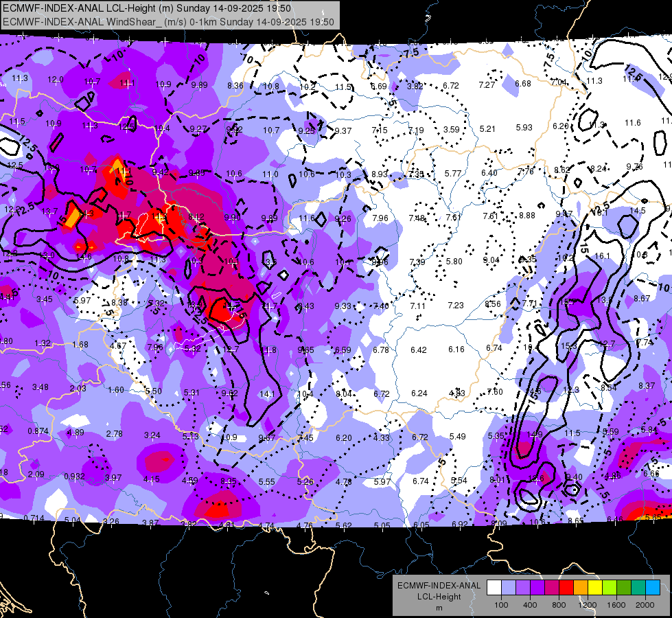672x618 pixels.
Task: Click the wind shear value 14.5
Action: [x=638, y=211]
